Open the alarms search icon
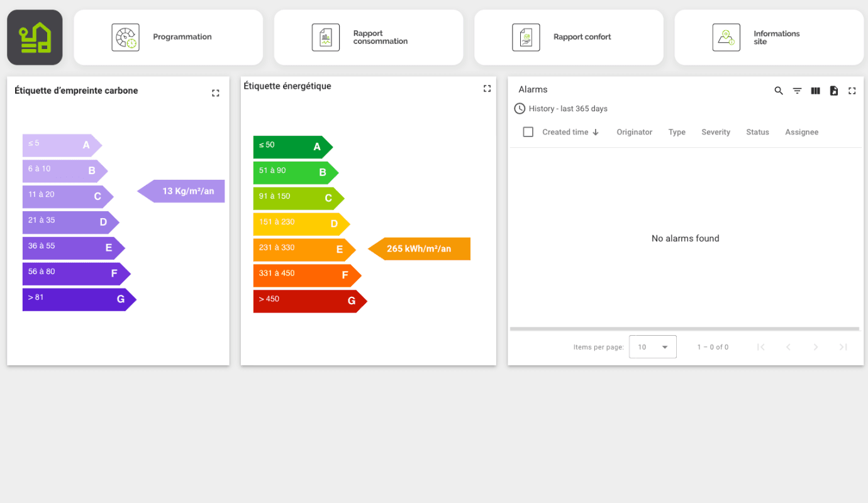The image size is (868, 503). [779, 91]
